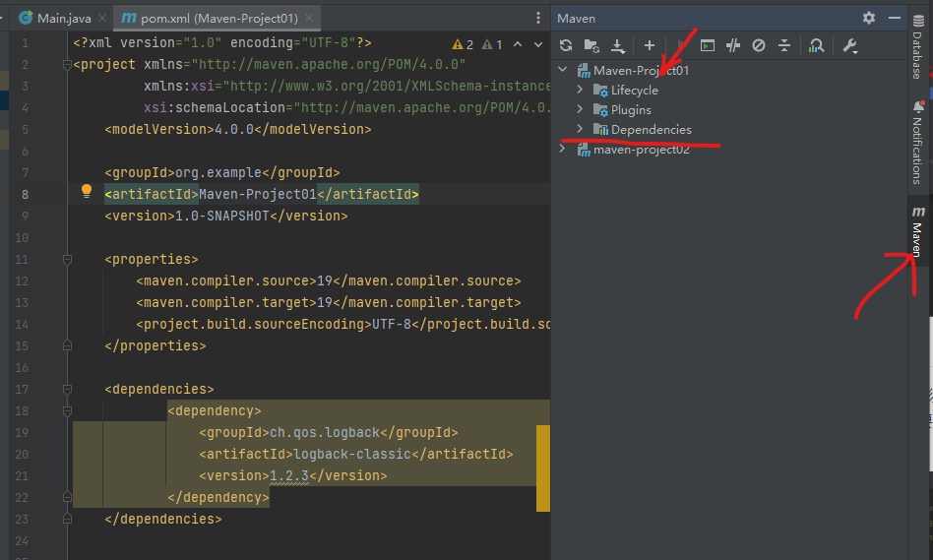933x560 pixels.
Task: Close the pom.xml tab
Action: pyautogui.click(x=309, y=18)
